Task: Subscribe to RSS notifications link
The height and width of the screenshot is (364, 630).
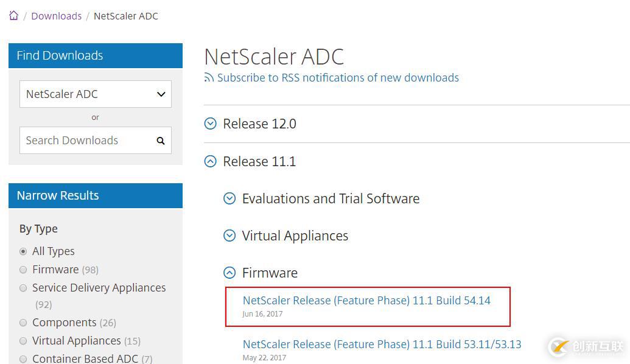Action: tap(338, 78)
